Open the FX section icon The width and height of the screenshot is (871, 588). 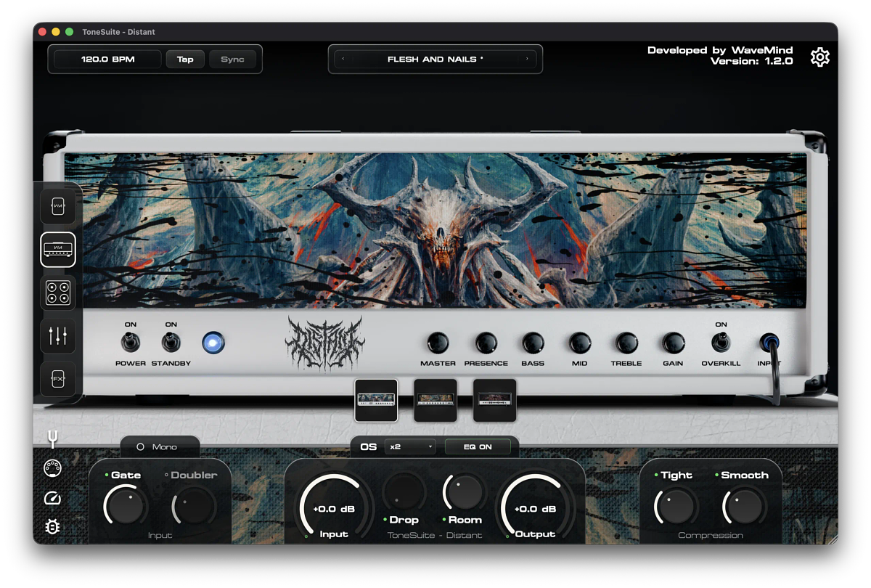click(x=59, y=379)
